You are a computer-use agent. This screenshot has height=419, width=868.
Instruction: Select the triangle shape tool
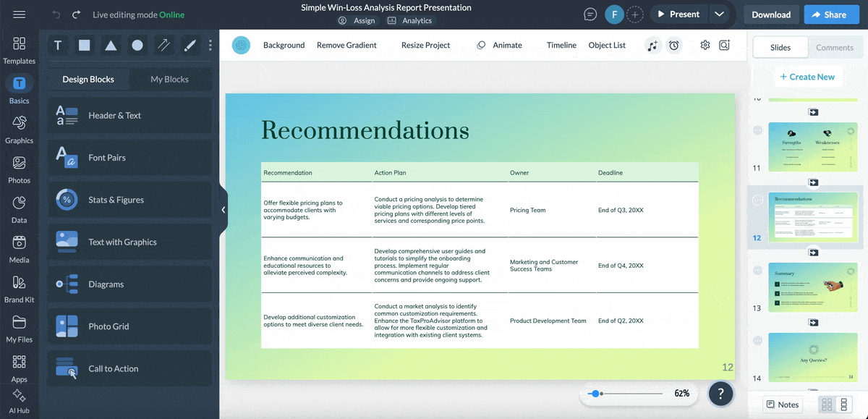111,46
